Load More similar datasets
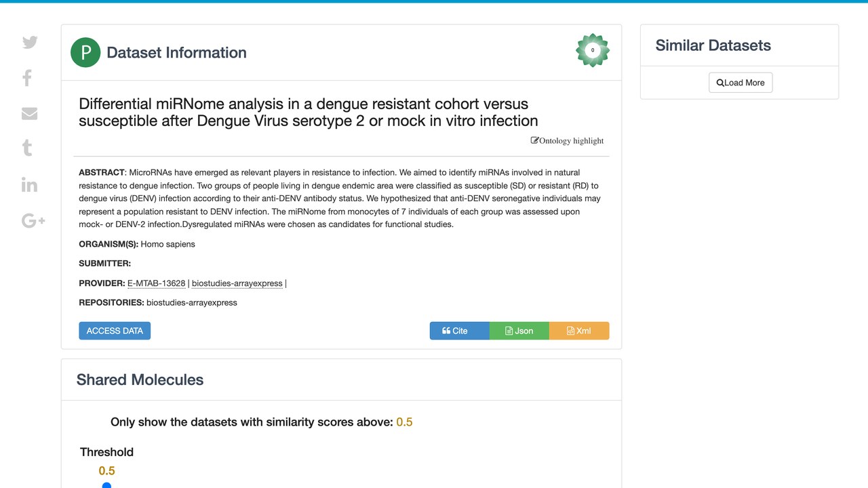The height and width of the screenshot is (488, 868). point(741,83)
